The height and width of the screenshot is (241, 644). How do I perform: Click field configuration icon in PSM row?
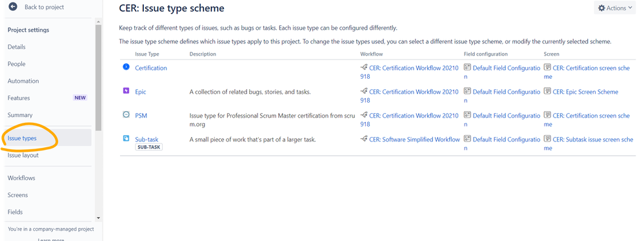467,115
